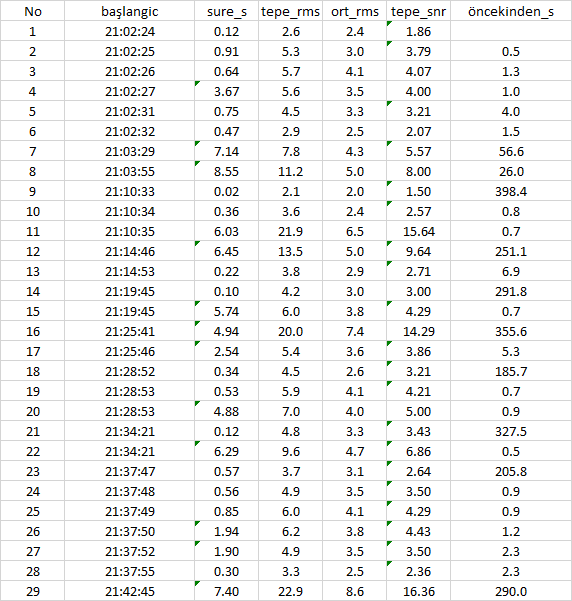The width and height of the screenshot is (572, 601).
Task: Click the duration cell 1.90
Action: [227, 551]
